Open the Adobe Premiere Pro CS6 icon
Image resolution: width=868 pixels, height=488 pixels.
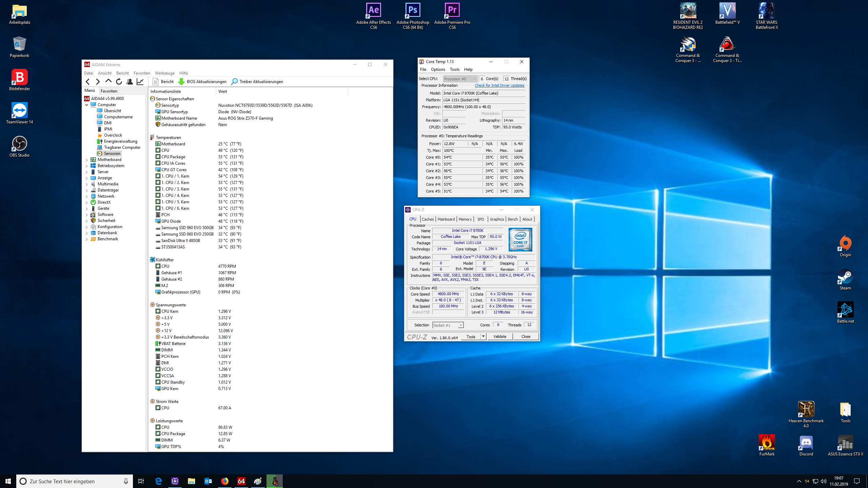(x=452, y=16)
